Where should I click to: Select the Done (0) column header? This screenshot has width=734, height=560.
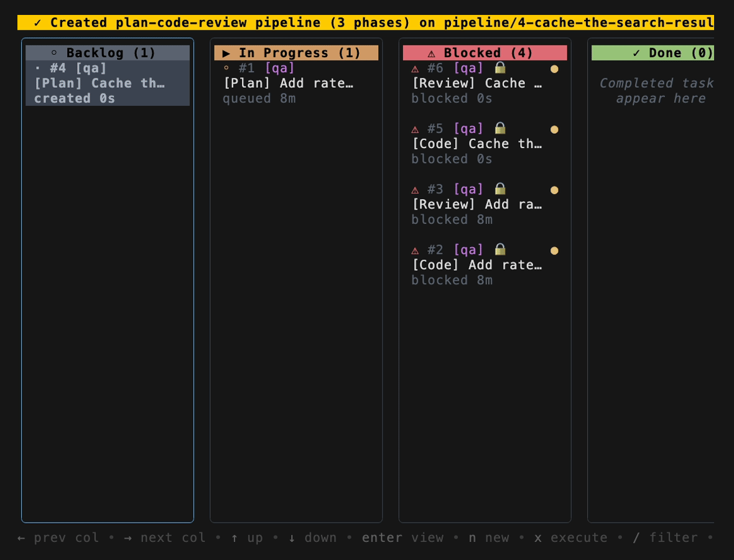pos(653,53)
